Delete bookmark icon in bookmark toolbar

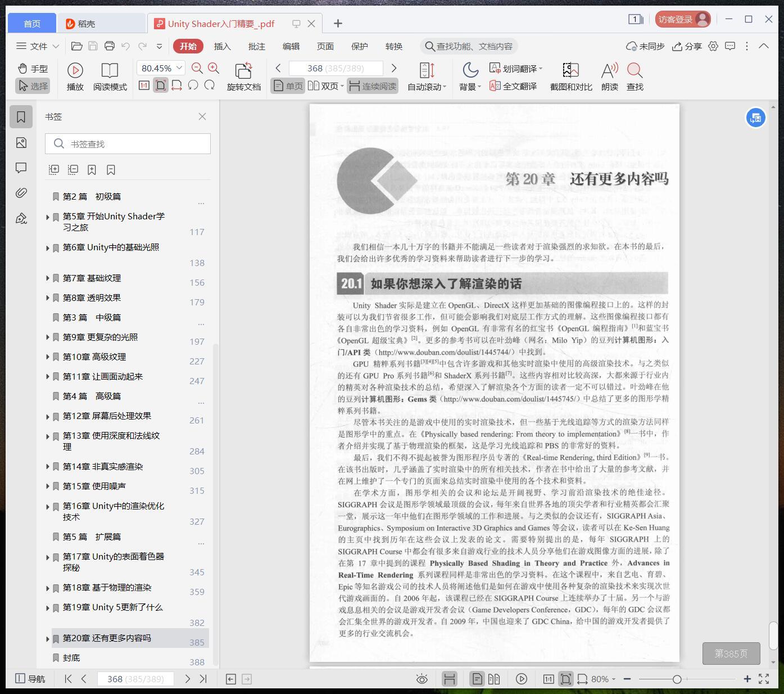click(x=111, y=169)
